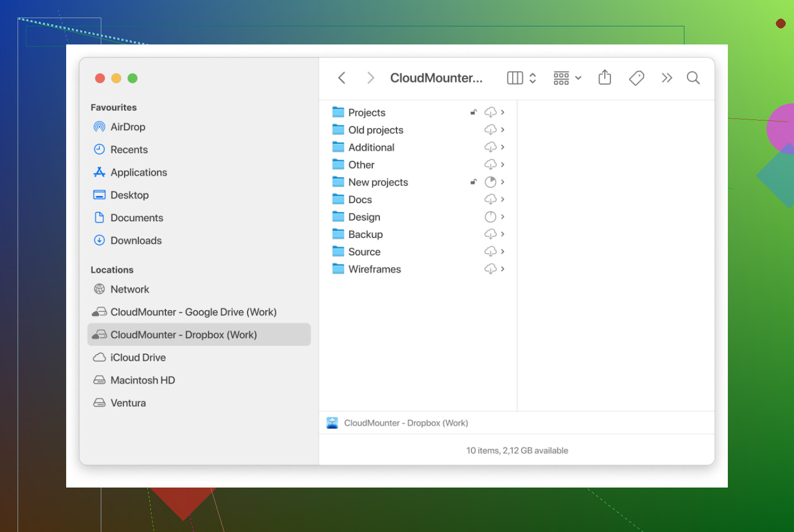Viewport: 794px width, 532px height.
Task: Click the Network globe icon
Action: coord(99,289)
